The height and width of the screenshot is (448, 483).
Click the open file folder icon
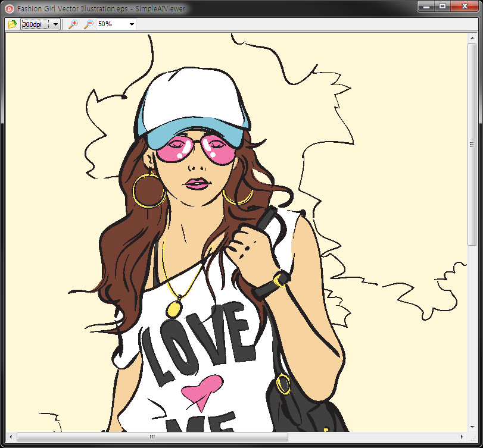12,24
